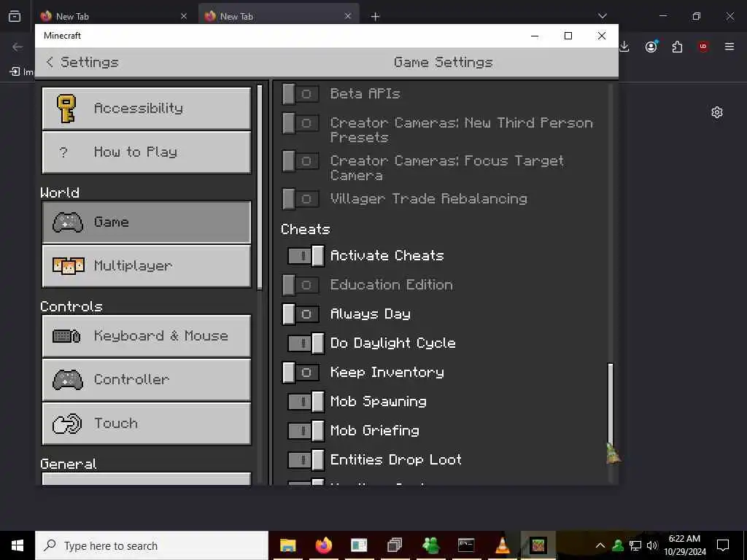The image size is (747, 560).
Task: Click the Touch hand icon
Action: click(66, 424)
